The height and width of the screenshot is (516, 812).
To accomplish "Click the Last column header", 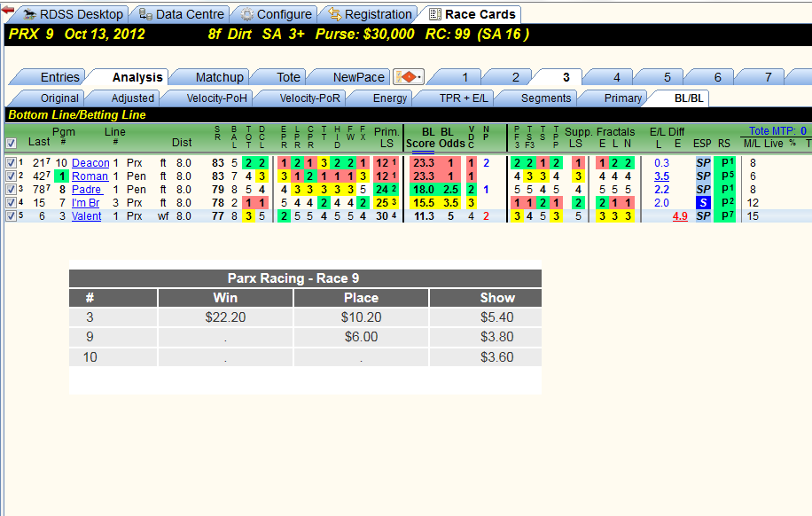I will click(39, 142).
